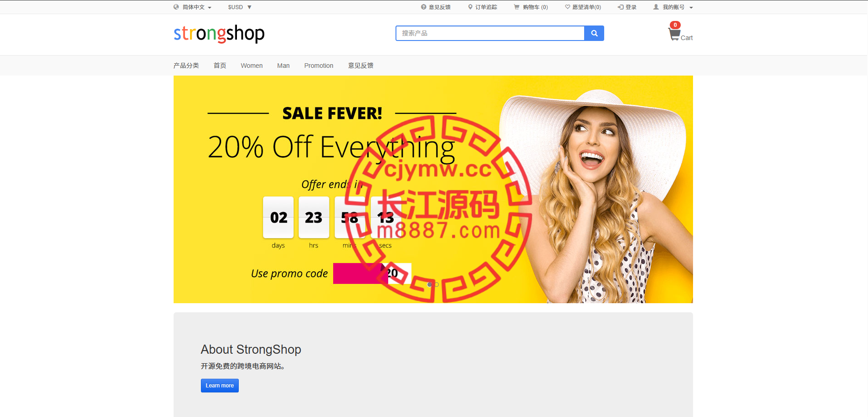Open the 产品分类 categories menu

click(x=186, y=66)
